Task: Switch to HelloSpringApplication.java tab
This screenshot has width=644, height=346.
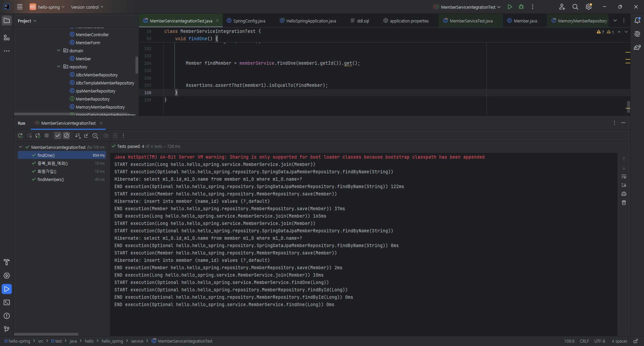Action: [308, 21]
